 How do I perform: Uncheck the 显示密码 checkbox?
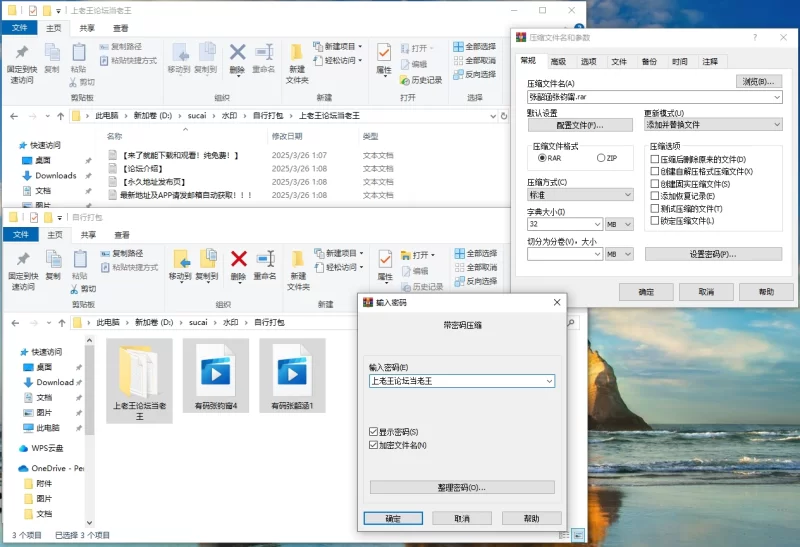coord(374,431)
